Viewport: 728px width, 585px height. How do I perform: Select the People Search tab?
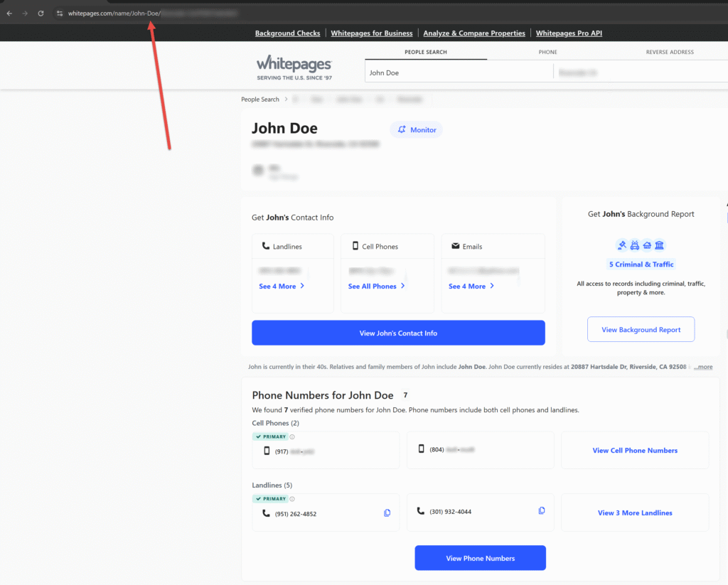[x=426, y=52]
